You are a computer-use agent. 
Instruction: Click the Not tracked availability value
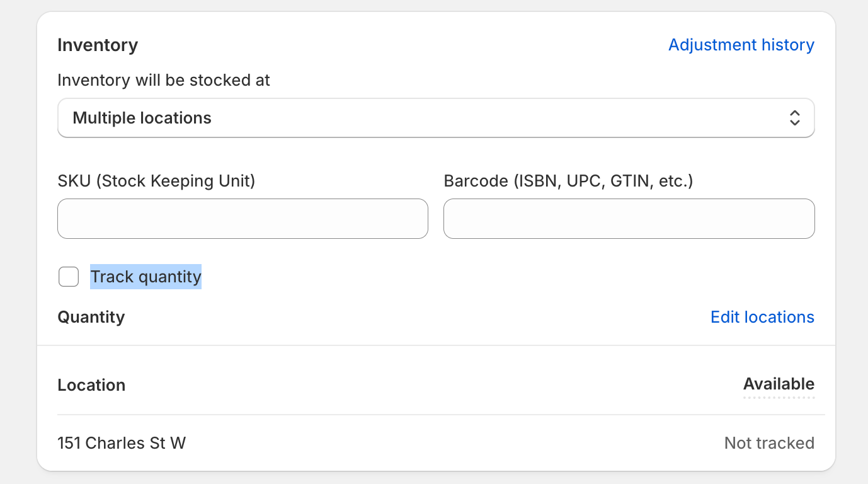(769, 443)
